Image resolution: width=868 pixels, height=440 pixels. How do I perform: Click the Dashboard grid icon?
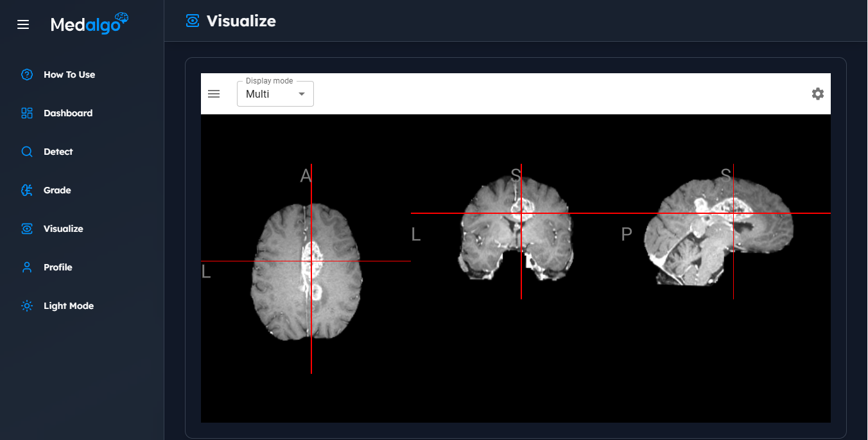pos(27,113)
